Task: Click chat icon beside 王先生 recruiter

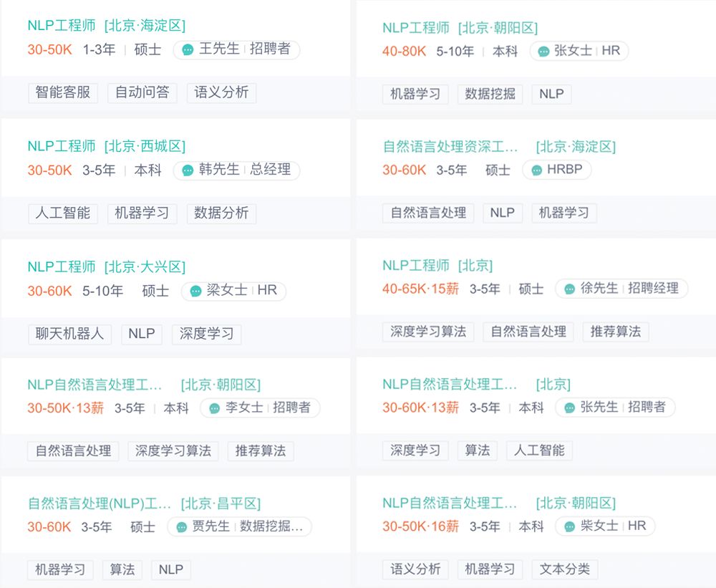Action: coord(188,50)
